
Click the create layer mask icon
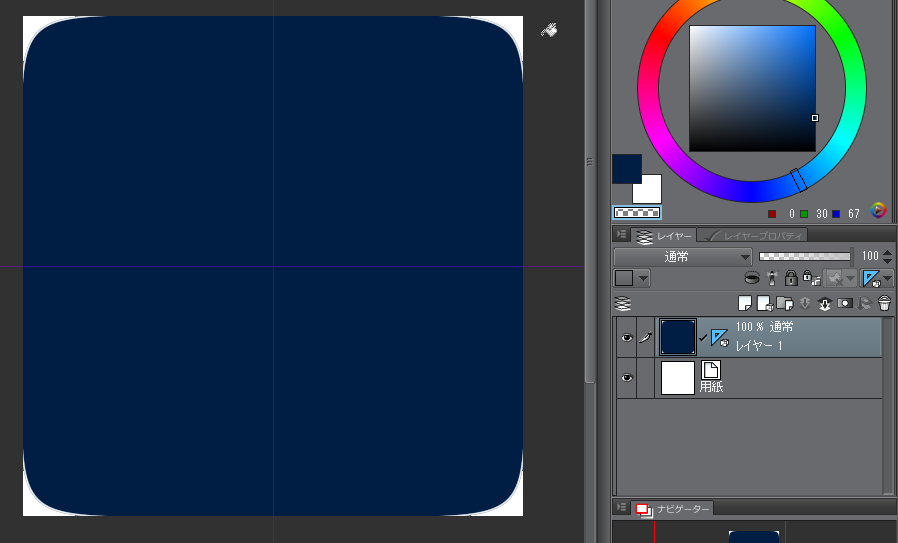click(x=845, y=303)
